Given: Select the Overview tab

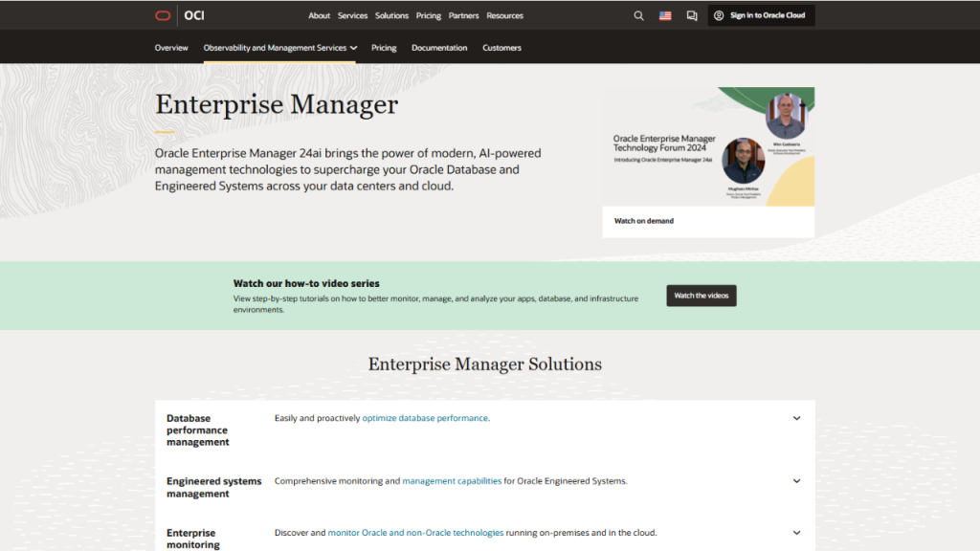Looking at the screenshot, I should (x=171, y=48).
